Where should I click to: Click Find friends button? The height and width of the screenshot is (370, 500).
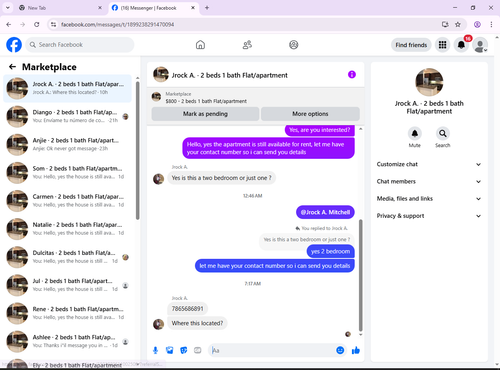point(411,45)
